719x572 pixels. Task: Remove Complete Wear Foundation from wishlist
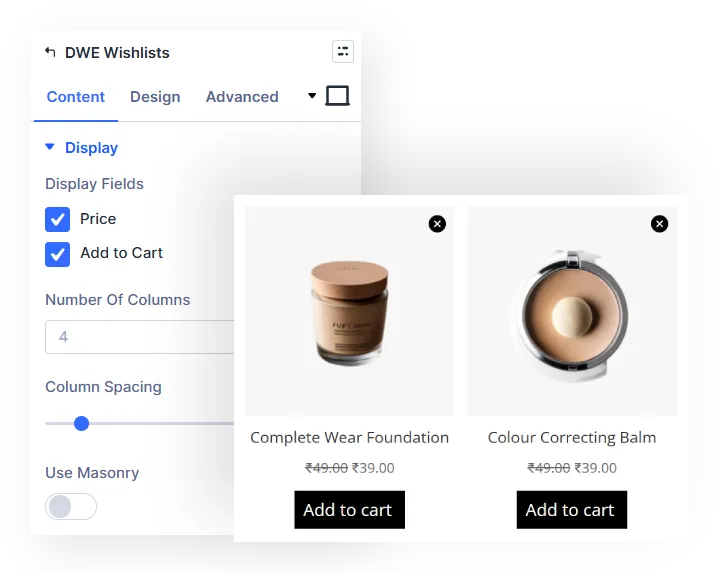437,224
